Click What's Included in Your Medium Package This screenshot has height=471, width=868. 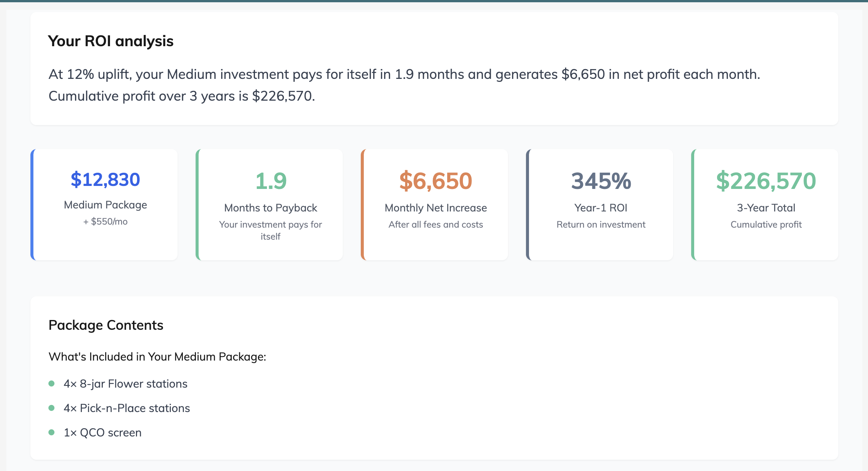[157, 357]
